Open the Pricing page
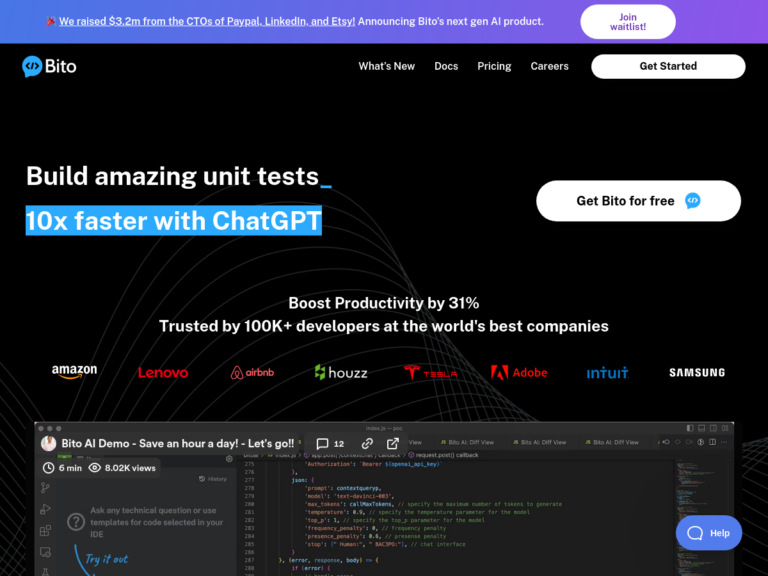 tap(494, 66)
